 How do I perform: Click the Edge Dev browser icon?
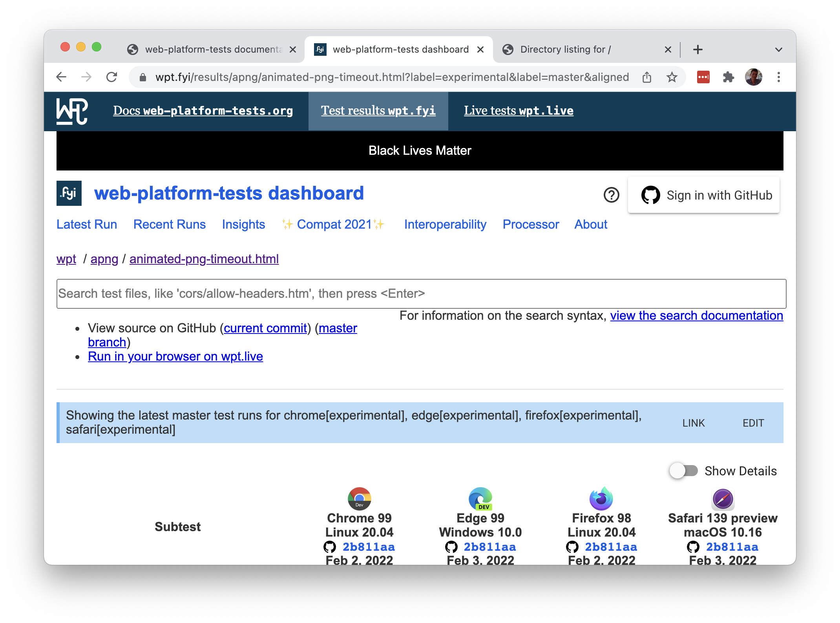coord(480,499)
